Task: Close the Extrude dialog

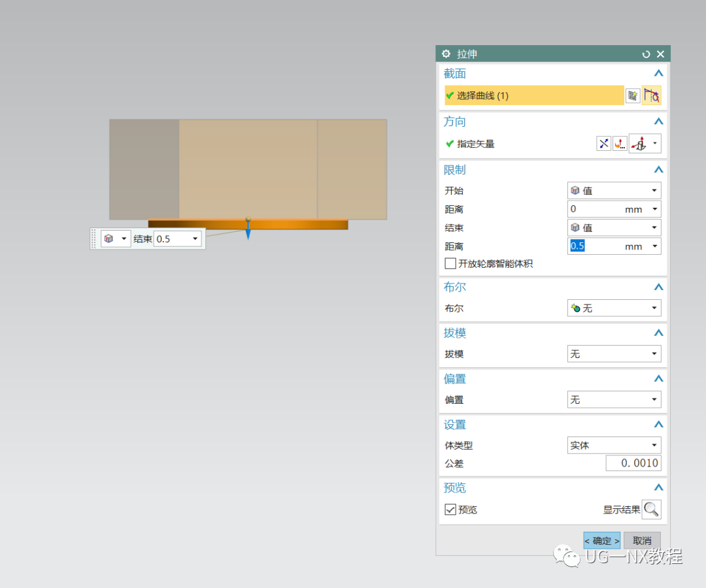Action: pyautogui.click(x=660, y=54)
